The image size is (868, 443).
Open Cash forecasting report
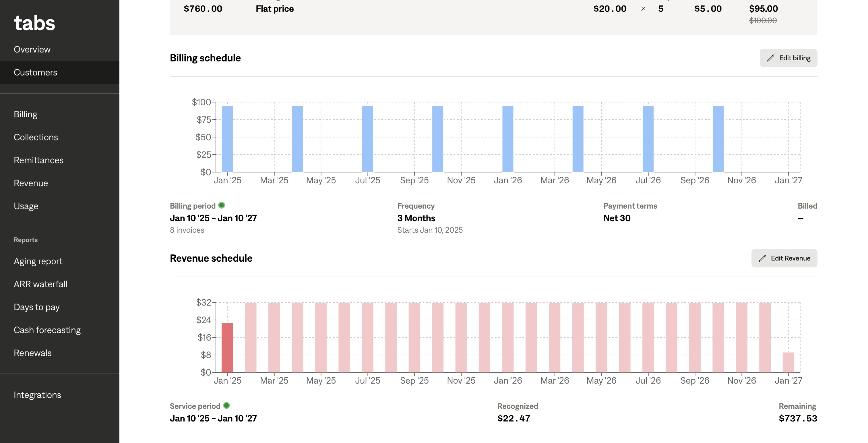[47, 330]
